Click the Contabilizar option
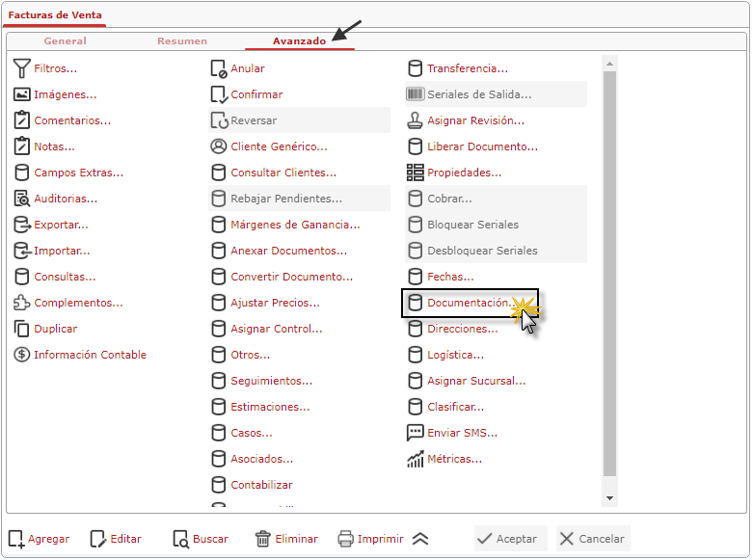This screenshot has width=753, height=560. pyautogui.click(x=261, y=485)
